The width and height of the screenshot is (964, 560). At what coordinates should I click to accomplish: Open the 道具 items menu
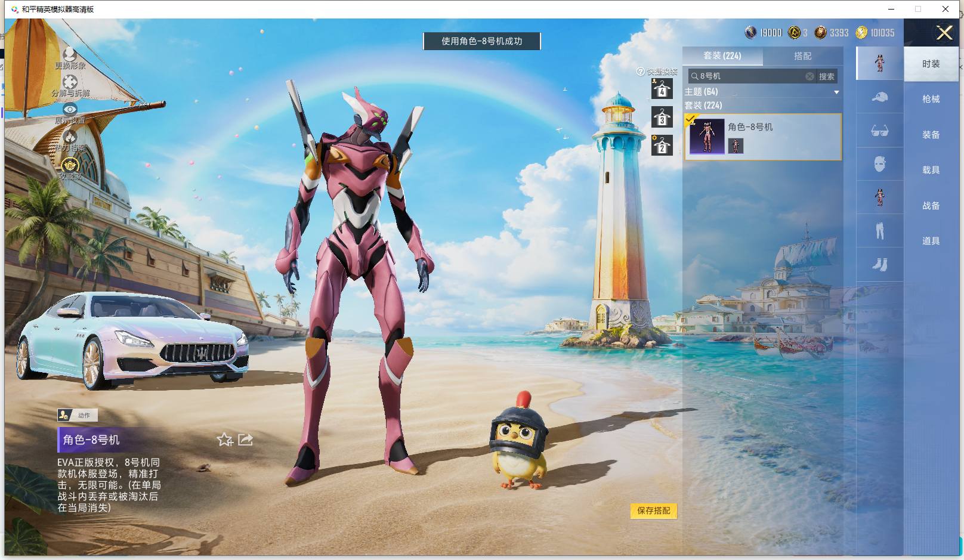coord(931,241)
